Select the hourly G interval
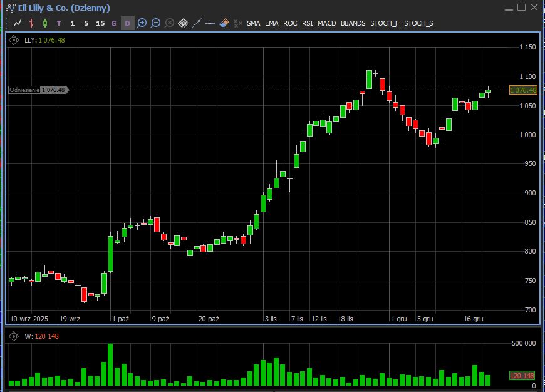 coord(113,23)
